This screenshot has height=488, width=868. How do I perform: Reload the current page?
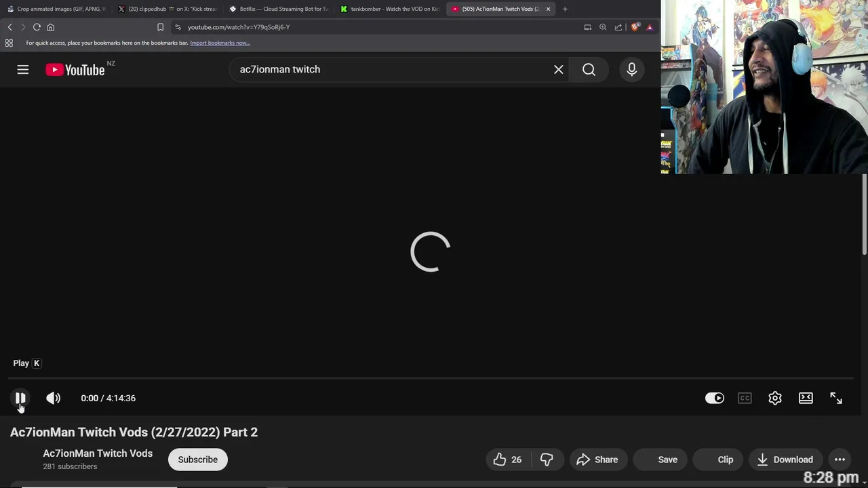[x=37, y=27]
